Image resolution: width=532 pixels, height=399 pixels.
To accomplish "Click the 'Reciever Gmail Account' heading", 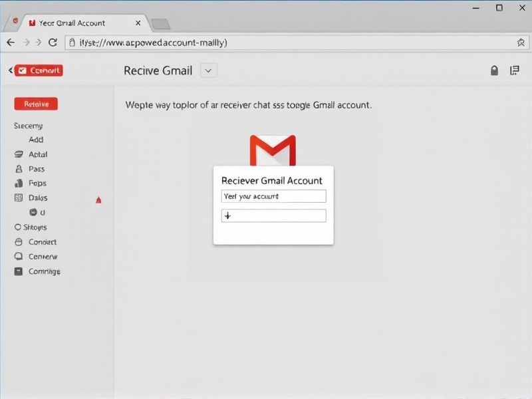I will click(x=272, y=180).
